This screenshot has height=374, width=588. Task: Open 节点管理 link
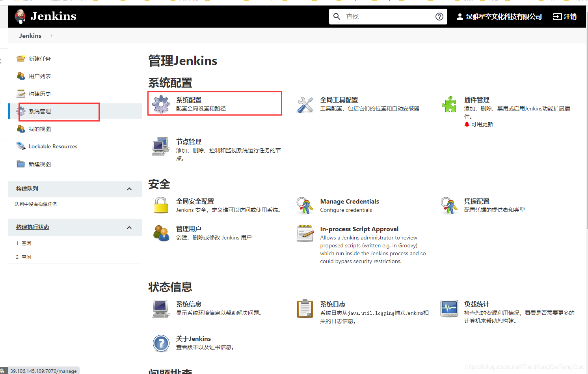[x=189, y=142]
